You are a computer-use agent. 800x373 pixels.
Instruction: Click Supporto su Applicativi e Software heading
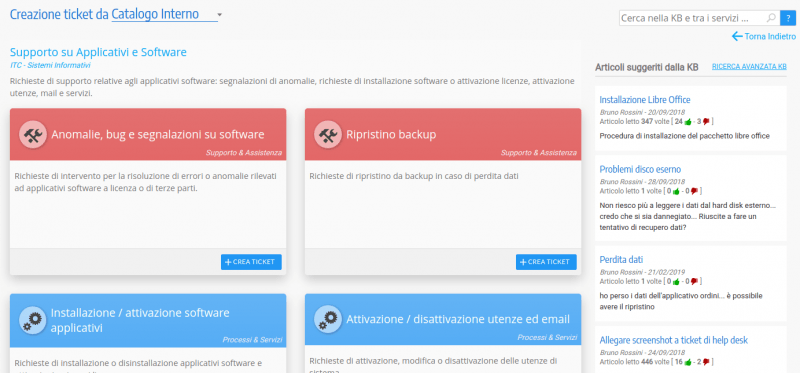[x=98, y=52]
